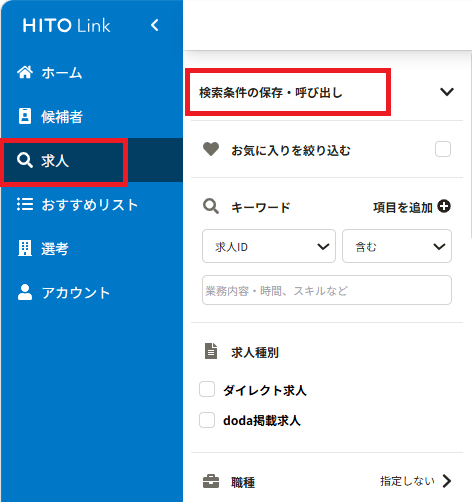Click the list icon beside おすすめリスト
This screenshot has height=502, width=472.
point(25,204)
